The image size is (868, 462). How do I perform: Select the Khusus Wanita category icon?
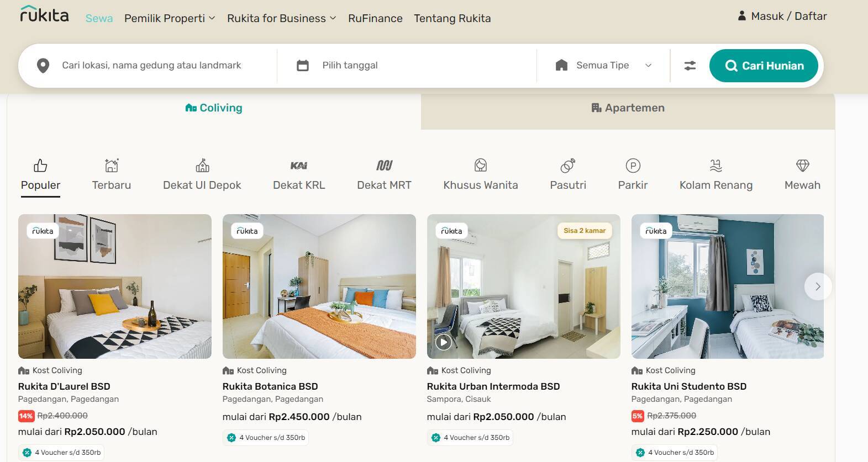click(x=481, y=165)
